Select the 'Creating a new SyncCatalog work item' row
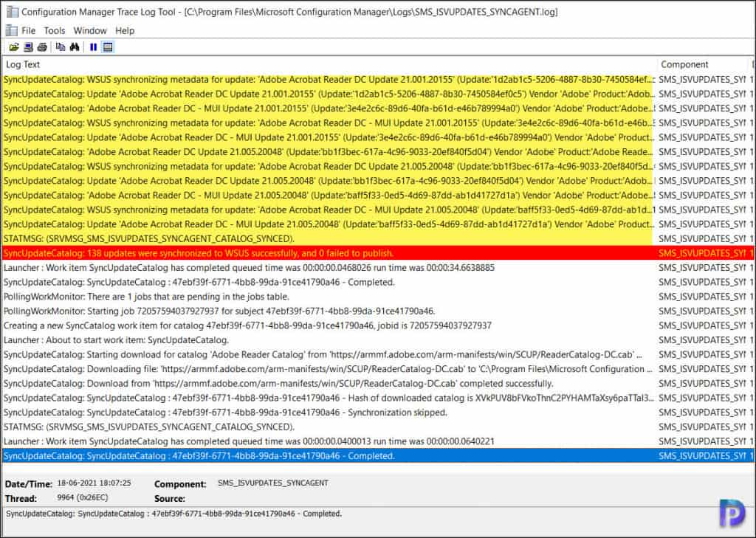This screenshot has height=538, width=756. (378, 325)
